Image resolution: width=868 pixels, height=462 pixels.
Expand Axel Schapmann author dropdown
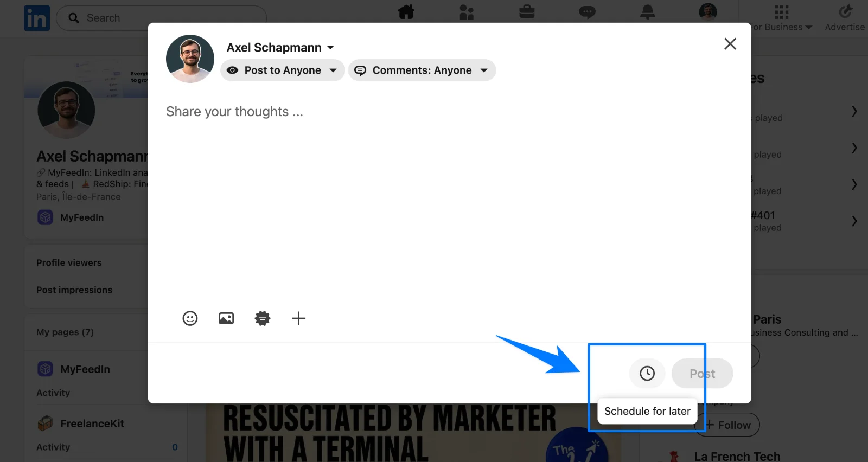280,48
